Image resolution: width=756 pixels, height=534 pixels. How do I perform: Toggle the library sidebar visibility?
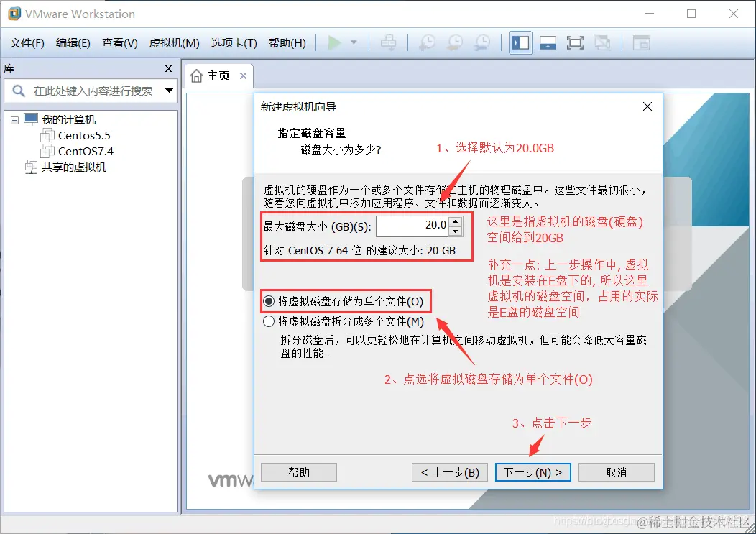(520, 42)
